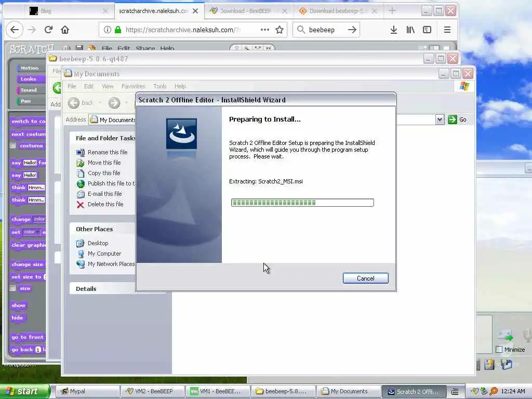Click the Firefox back arrow button
The width and height of the screenshot is (532, 399).
(x=15, y=30)
